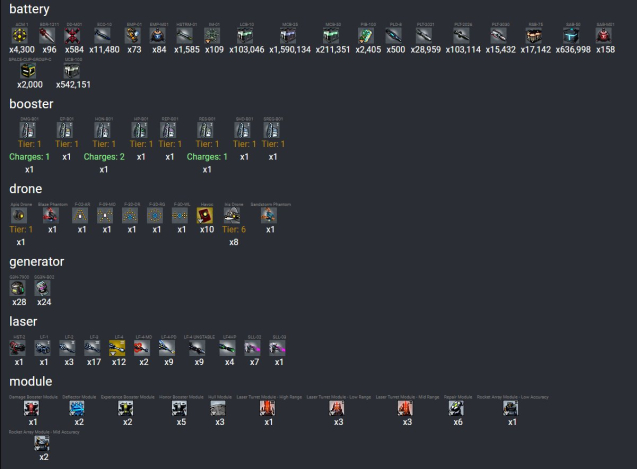637x469 pixels.
Task: Select the Hull Module icon
Action: (x=219, y=408)
